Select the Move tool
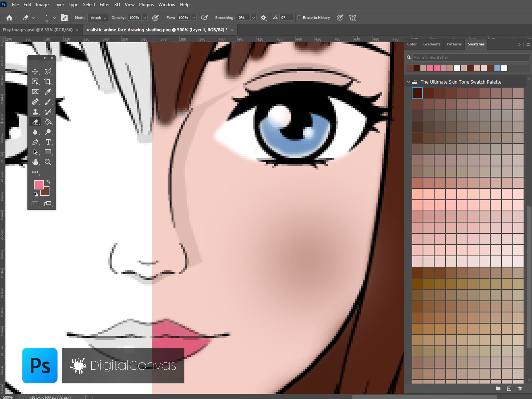Viewport: 532px width, 399px height. (35, 72)
